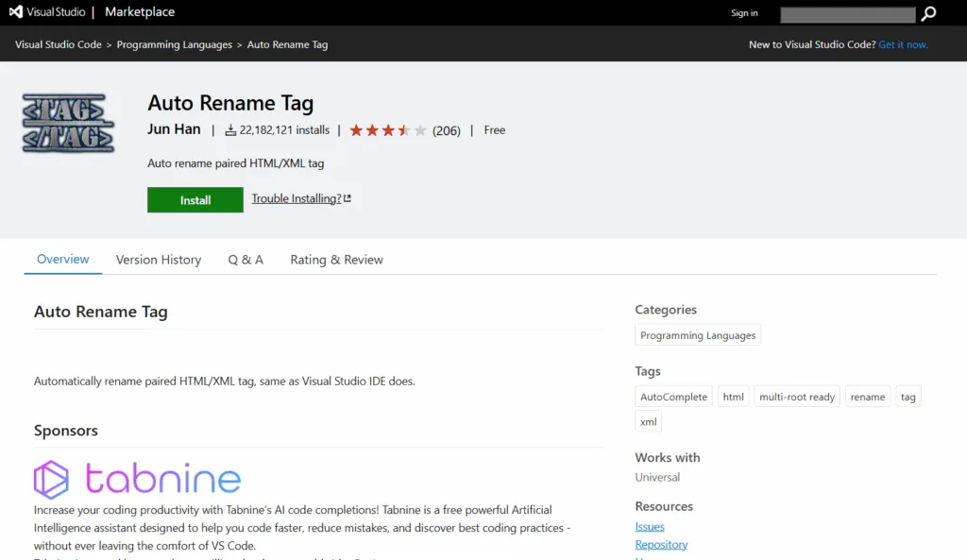
Task: Click inside the marketplace search field
Action: 847,14
